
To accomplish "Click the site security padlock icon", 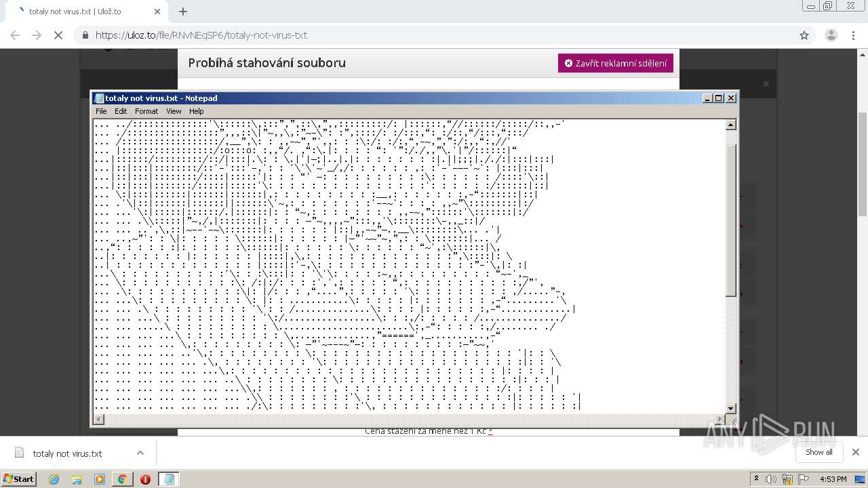I will coord(85,35).
